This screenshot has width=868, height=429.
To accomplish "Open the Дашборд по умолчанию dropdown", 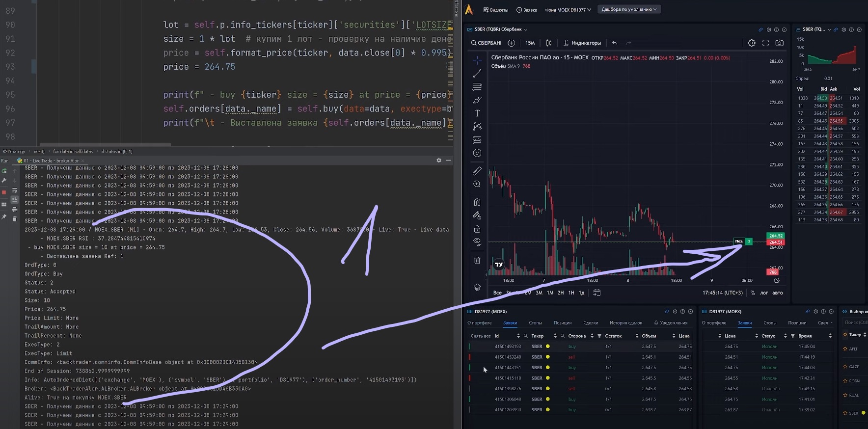I will click(629, 9).
